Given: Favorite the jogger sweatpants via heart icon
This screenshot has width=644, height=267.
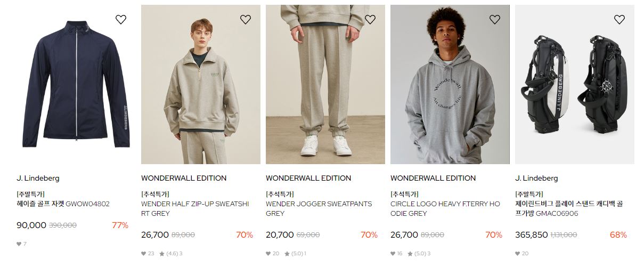Looking at the screenshot, I should (370, 20).
